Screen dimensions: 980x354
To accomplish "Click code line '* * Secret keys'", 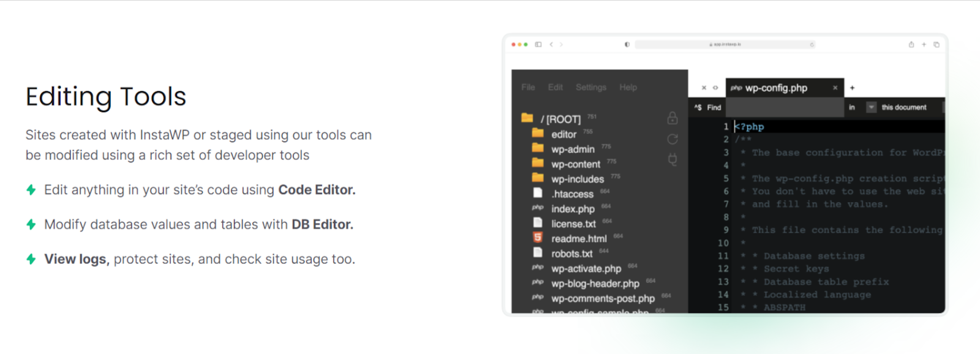I will point(785,269).
